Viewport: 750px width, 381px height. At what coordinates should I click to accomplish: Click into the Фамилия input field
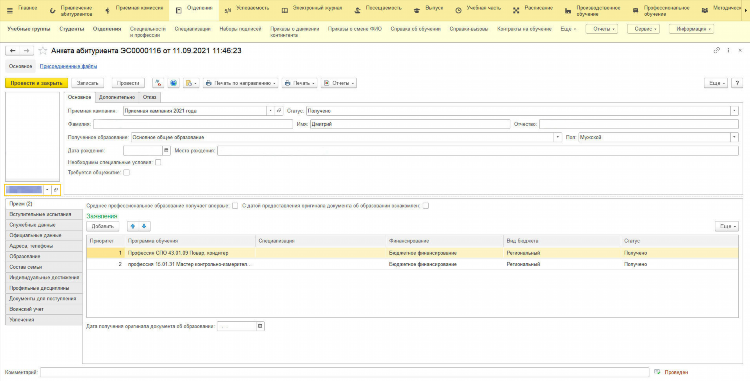[x=193, y=124]
